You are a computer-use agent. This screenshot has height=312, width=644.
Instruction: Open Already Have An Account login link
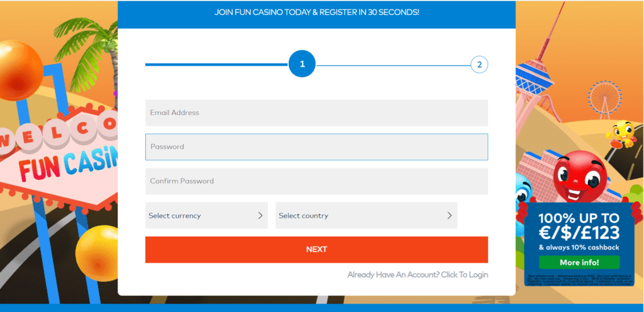(418, 275)
